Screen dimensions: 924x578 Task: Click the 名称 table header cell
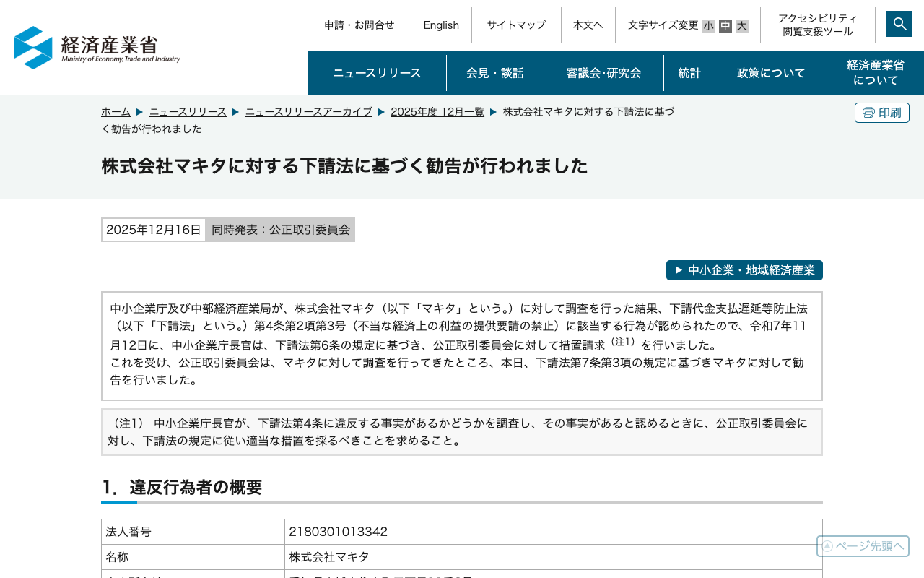coord(193,558)
